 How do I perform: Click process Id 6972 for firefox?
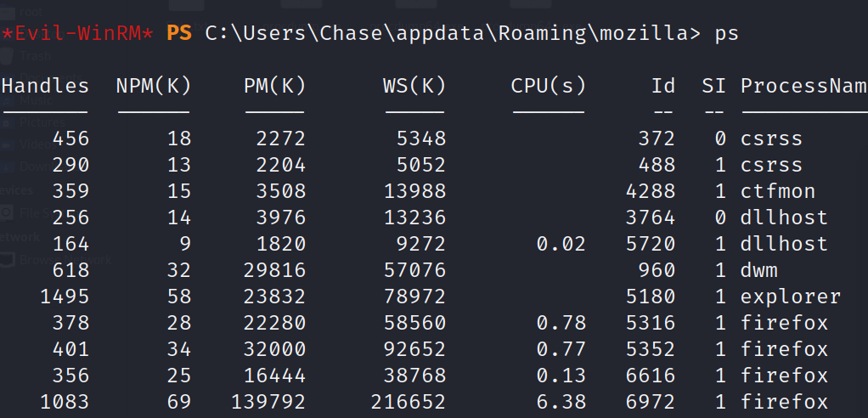(x=652, y=402)
